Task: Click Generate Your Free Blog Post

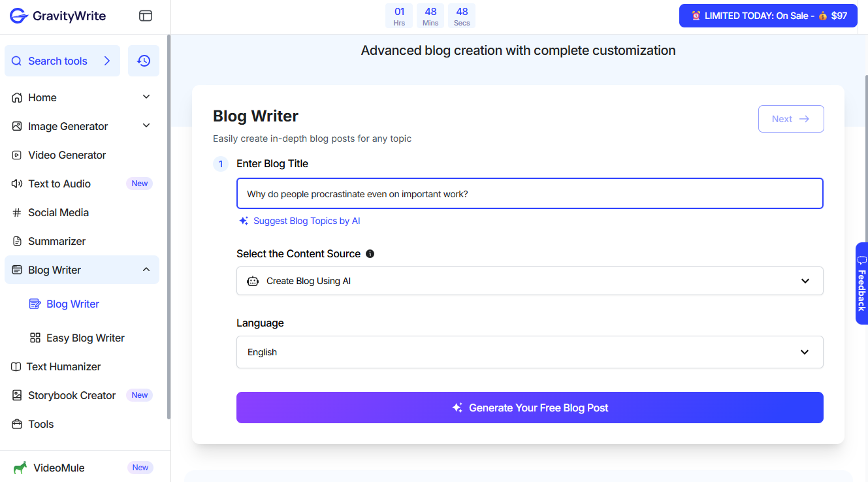Action: click(x=530, y=407)
